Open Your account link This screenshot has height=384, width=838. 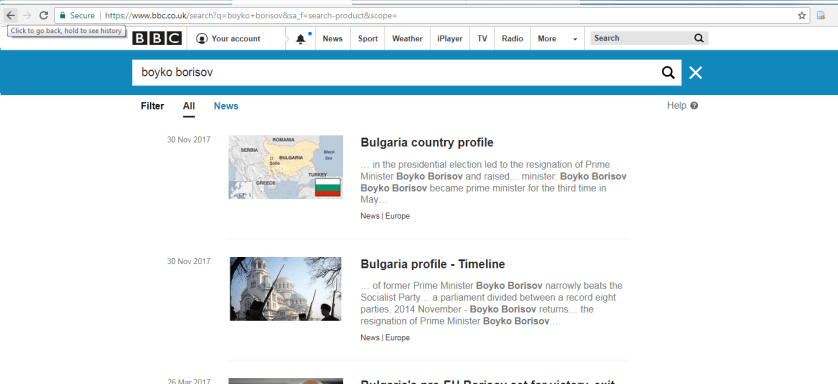pos(236,38)
